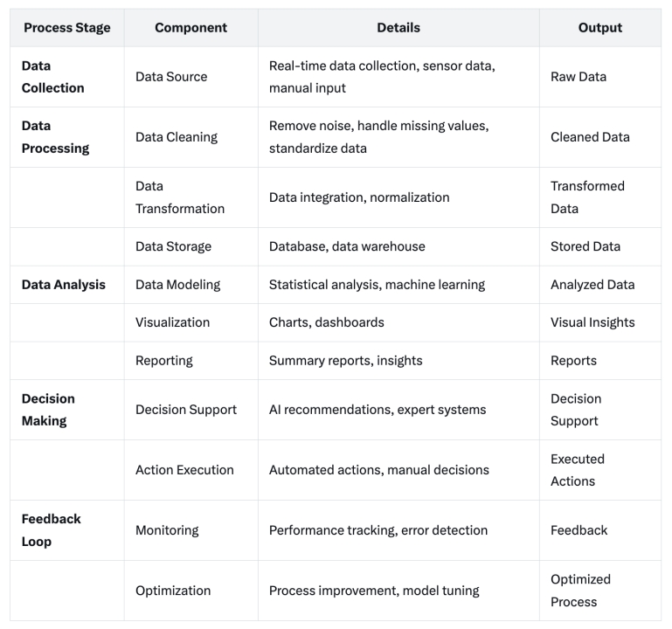Click the Data Transformation component cell
Image resolution: width=672 pixels, height=629 pixels.
[180, 197]
